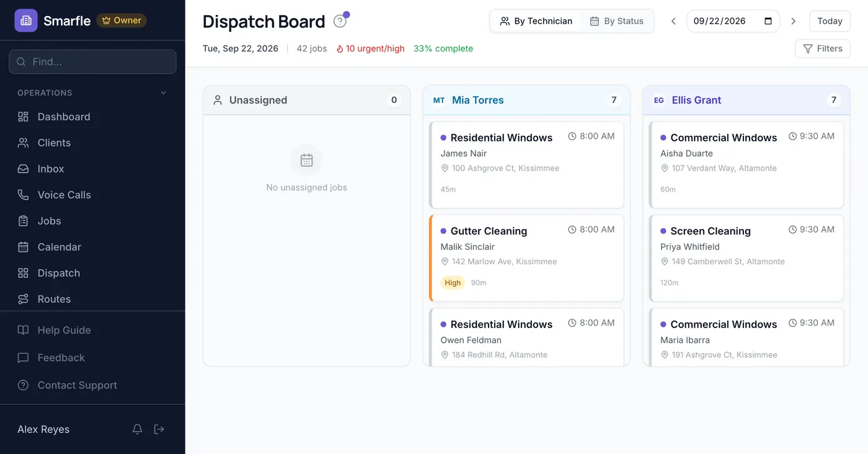The image size is (868, 454).
Task: Go to next day arrow
Action: [793, 21]
